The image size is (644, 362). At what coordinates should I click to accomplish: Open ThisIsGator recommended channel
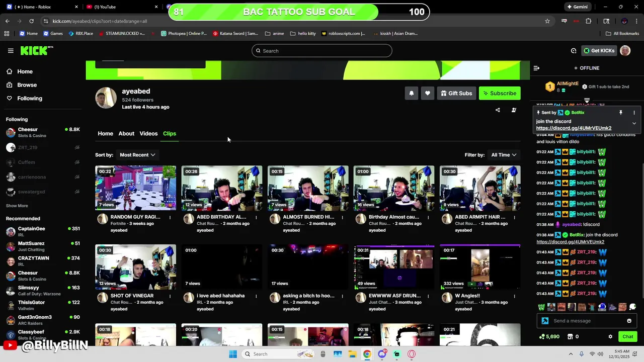point(43,305)
